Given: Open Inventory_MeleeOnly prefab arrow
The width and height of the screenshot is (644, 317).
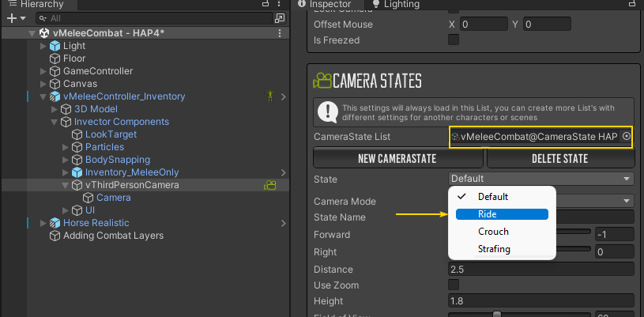Looking at the screenshot, I should (x=284, y=172).
